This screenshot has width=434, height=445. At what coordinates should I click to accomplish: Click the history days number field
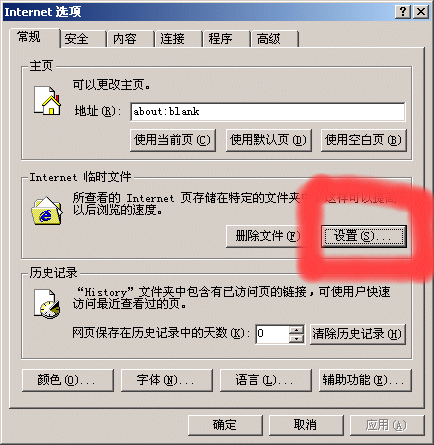tap(272, 334)
